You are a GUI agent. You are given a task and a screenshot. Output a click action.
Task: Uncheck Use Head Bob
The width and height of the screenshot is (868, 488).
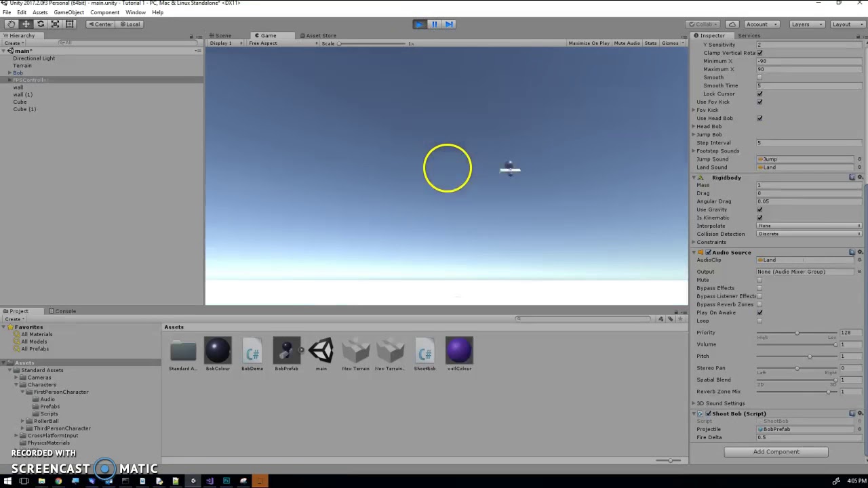pos(759,118)
